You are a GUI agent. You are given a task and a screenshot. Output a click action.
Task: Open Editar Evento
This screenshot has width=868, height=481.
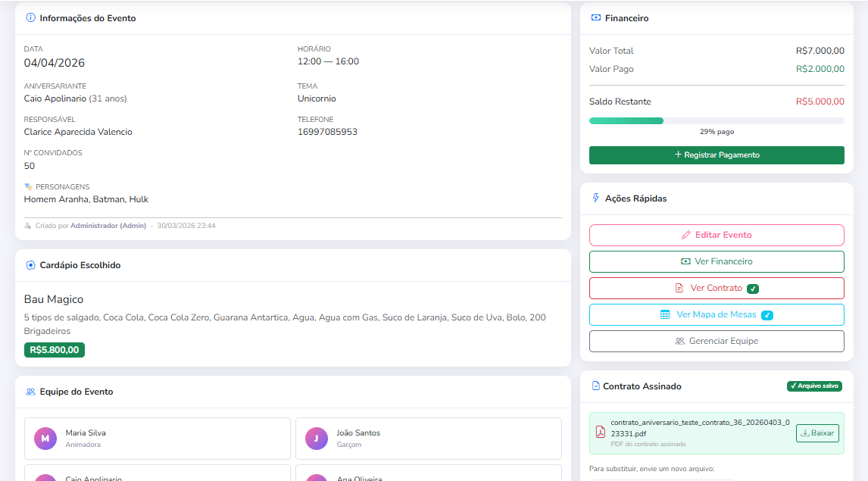click(717, 235)
